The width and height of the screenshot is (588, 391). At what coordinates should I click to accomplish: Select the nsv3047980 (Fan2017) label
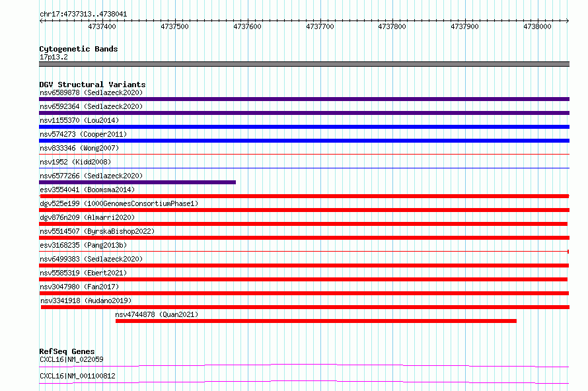(79, 287)
